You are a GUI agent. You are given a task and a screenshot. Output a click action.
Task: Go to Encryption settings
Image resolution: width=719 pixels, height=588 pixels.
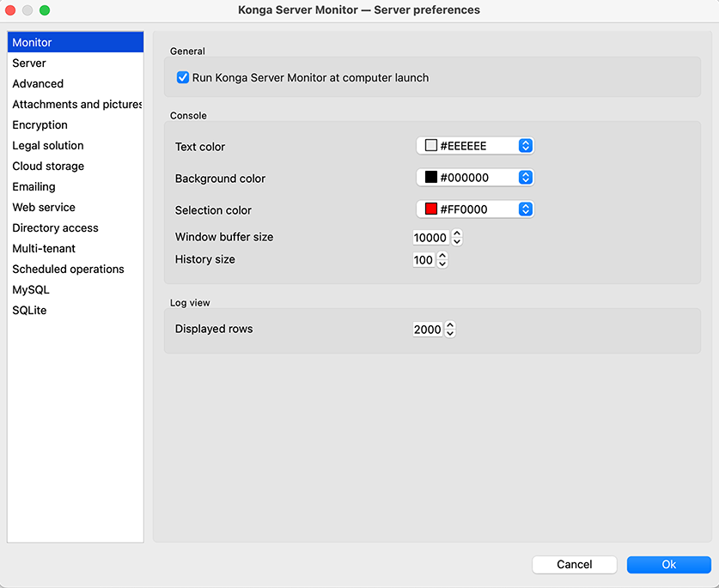coord(40,125)
